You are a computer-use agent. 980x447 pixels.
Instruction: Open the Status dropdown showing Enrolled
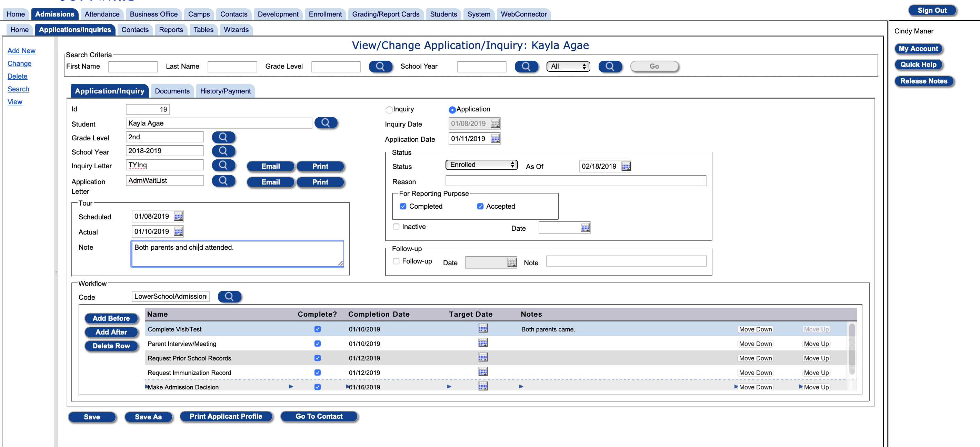481,164
